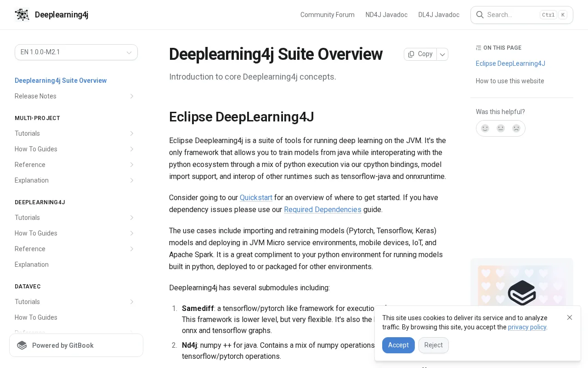Select Deeplearning4j Suite Overview in sidebar
This screenshot has width=588, height=368.
pyautogui.click(x=61, y=80)
